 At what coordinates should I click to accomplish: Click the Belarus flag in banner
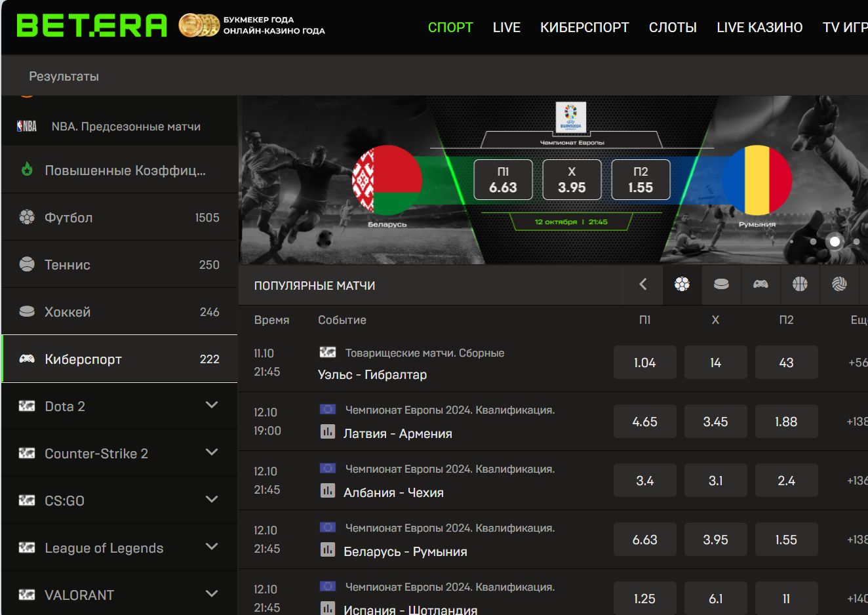coord(387,180)
